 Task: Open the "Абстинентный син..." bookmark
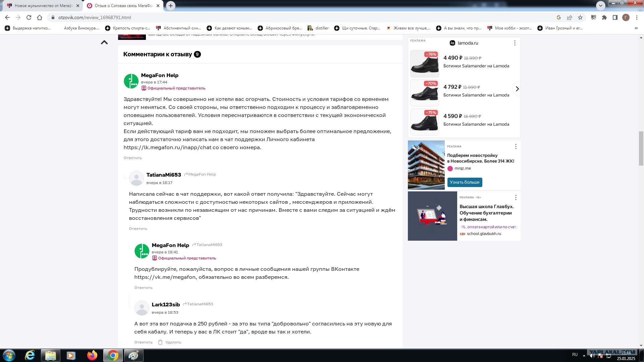click(x=179, y=28)
